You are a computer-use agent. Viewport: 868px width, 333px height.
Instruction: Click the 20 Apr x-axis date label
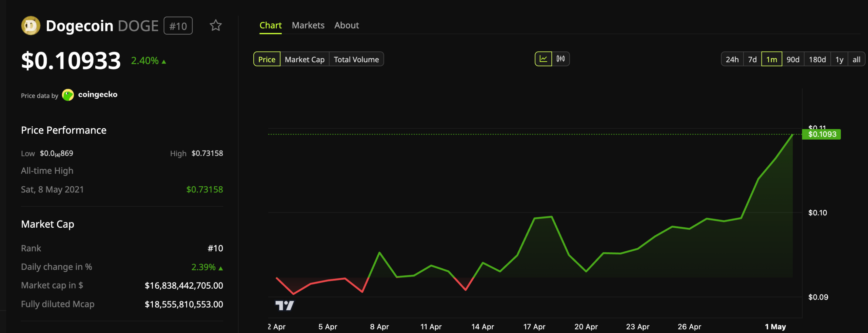(586, 327)
